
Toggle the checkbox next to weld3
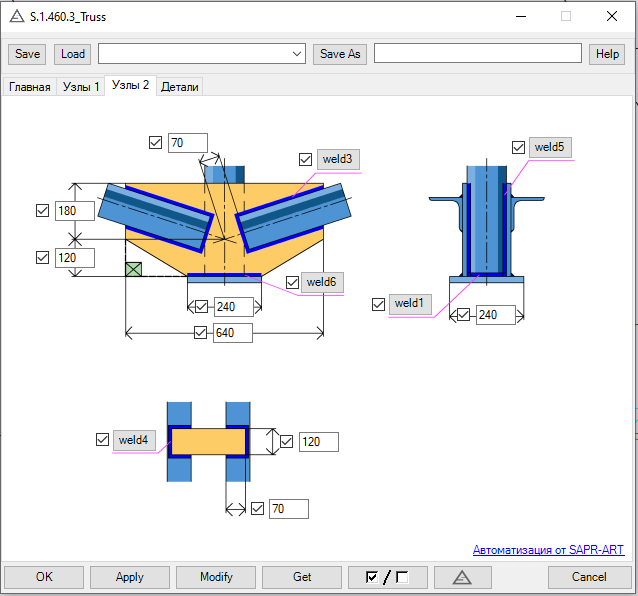[x=305, y=159]
